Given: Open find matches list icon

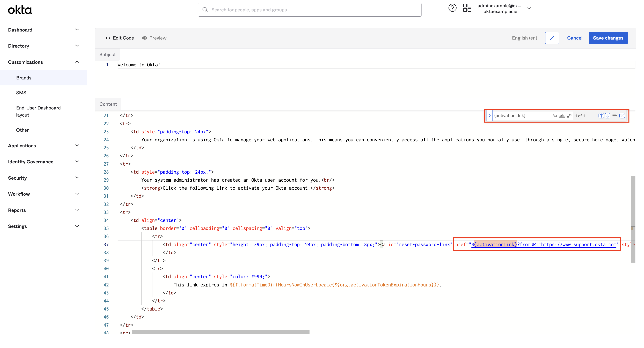Looking at the screenshot, I should click(615, 116).
